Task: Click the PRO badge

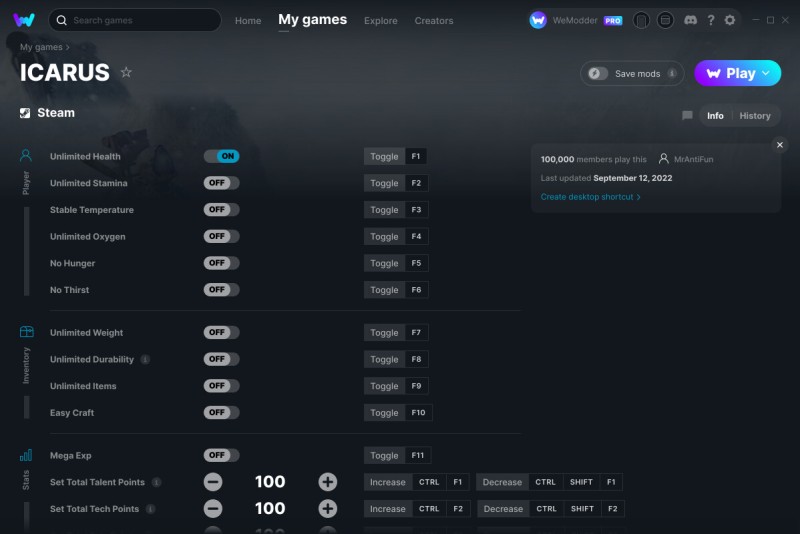Action: (x=613, y=21)
